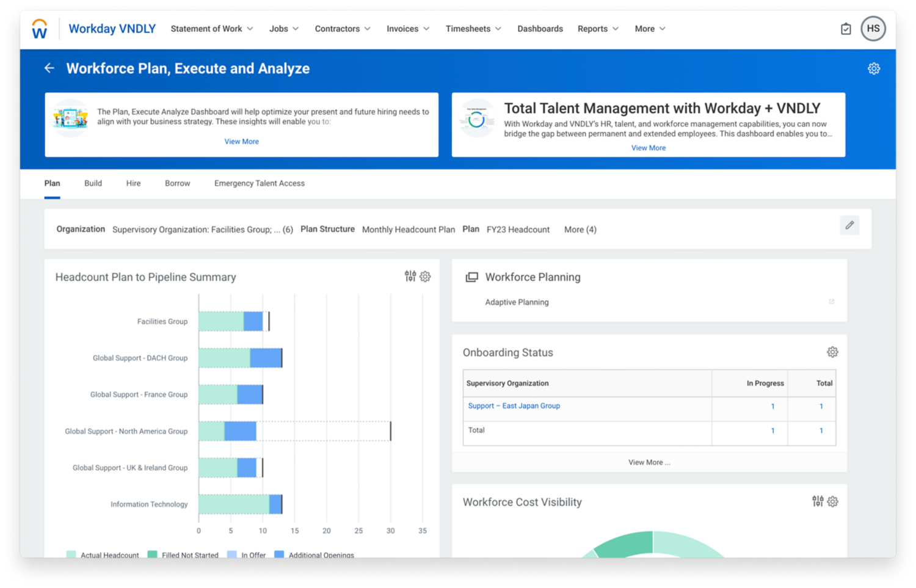The height and width of the screenshot is (588, 916).
Task: Click FY23 Headcount plan filter value
Action: (x=518, y=230)
